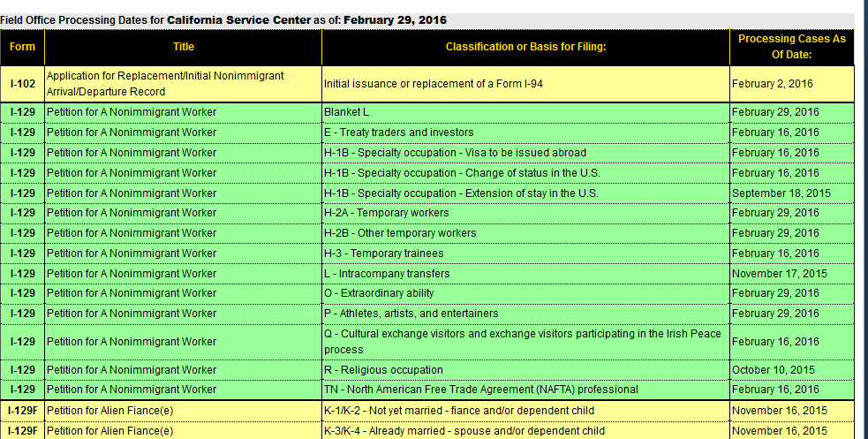868x439 pixels.
Task: Click P - Athletes, artists, and entertainers cell
Action: (525, 314)
